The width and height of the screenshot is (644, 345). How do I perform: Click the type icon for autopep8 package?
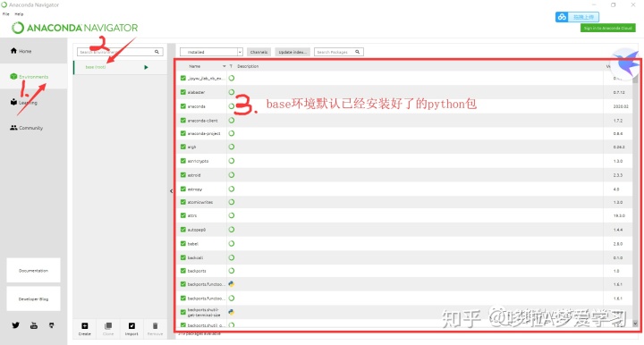[232, 230]
